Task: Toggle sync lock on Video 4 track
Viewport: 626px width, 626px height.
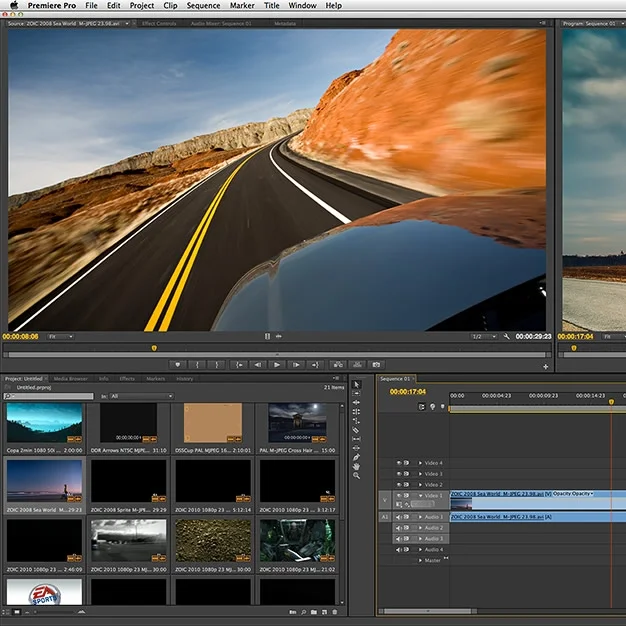Action: coord(406,463)
